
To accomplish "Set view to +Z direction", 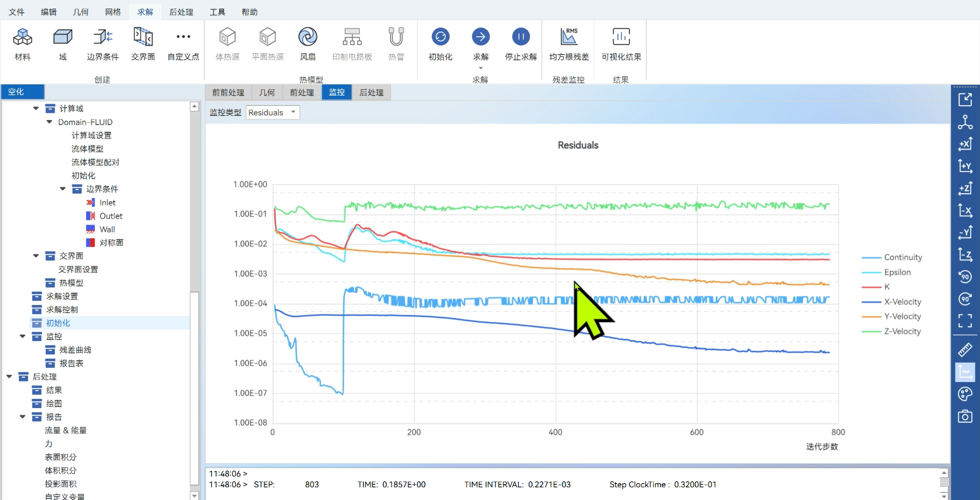I will tap(965, 188).
